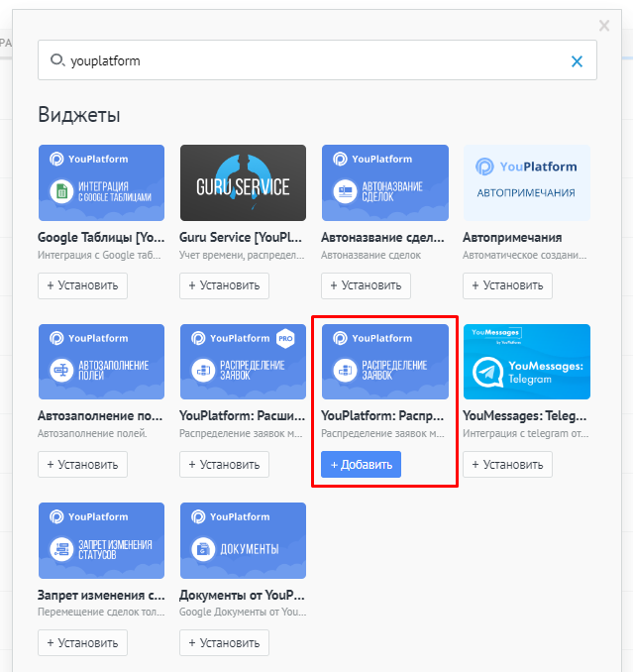Open the Автопримечания widget thumbnail
The height and width of the screenshot is (672, 633).
527,183
